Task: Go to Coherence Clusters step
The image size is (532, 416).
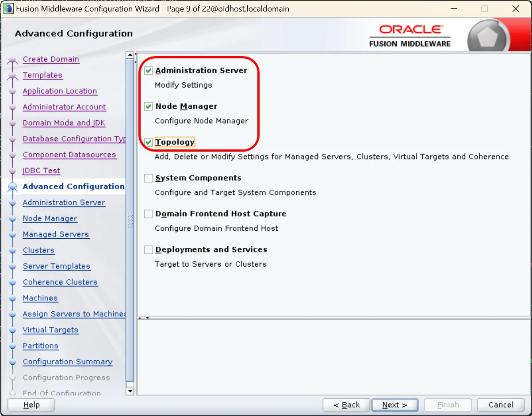Action: pyautogui.click(x=60, y=282)
